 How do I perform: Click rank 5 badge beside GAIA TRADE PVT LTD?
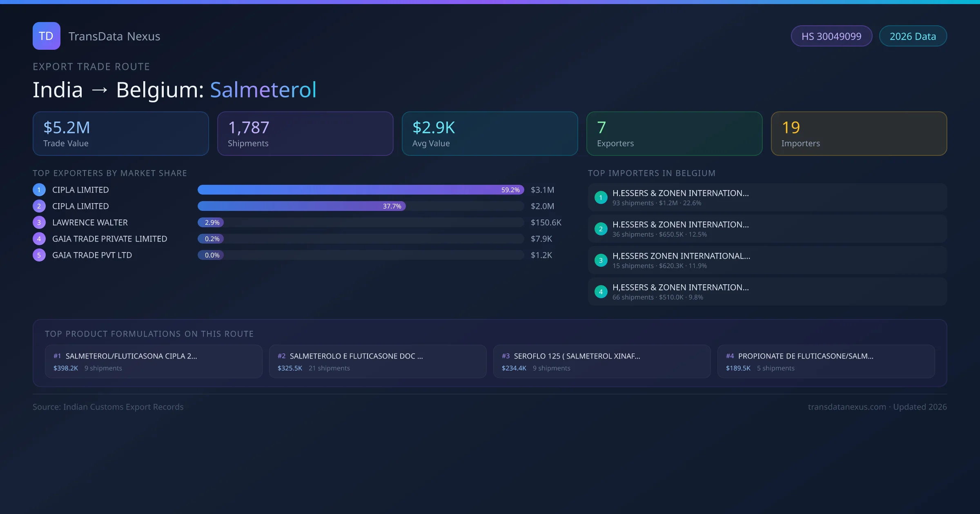(x=39, y=255)
